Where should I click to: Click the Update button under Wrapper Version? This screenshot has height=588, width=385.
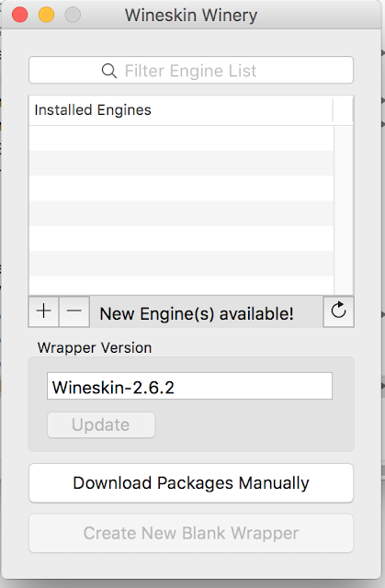pos(101,424)
